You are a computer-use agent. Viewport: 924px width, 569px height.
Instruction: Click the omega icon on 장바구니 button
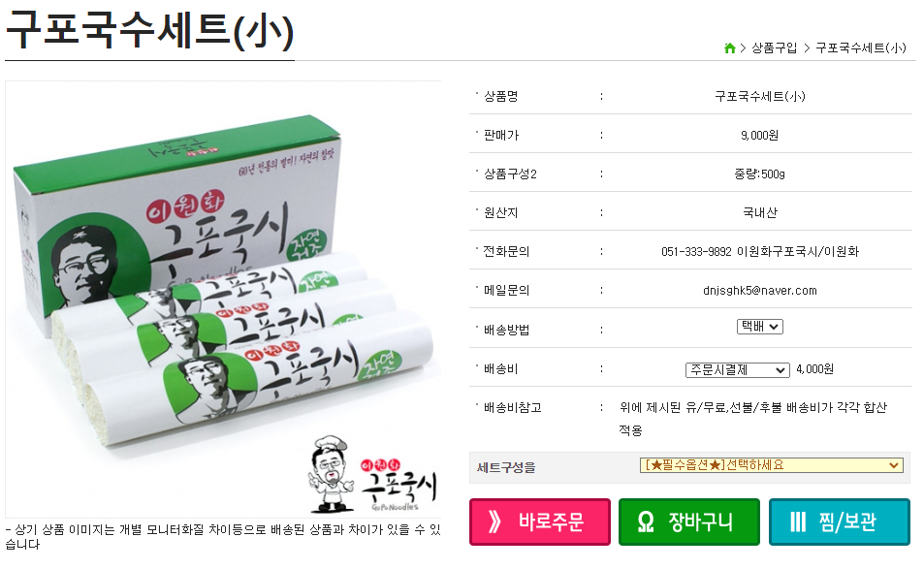click(646, 522)
